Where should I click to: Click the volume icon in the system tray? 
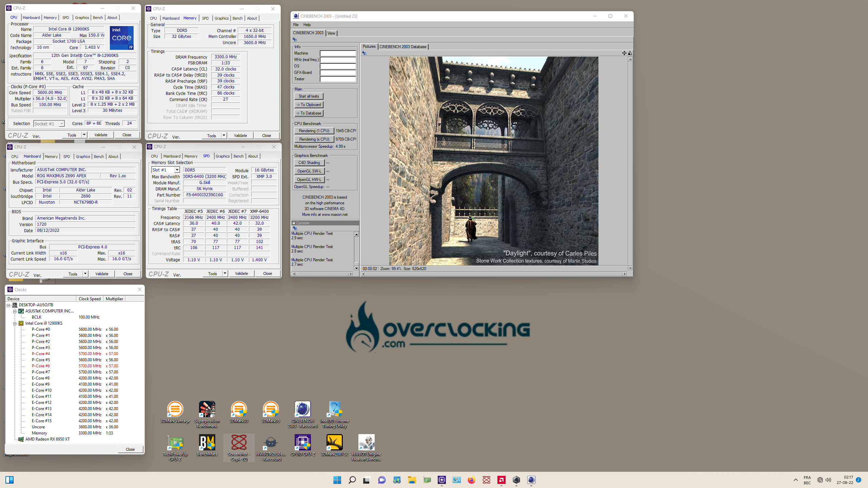[x=828, y=480]
